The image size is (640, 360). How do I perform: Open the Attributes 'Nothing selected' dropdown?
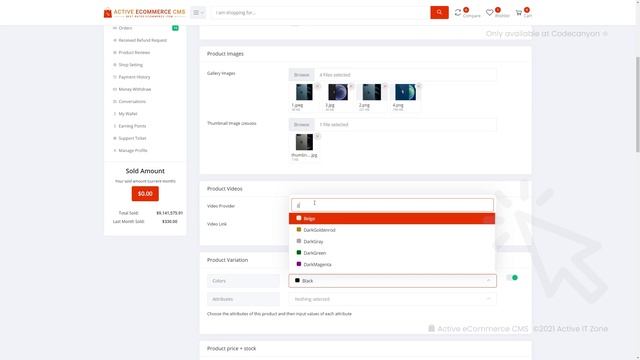point(393,299)
